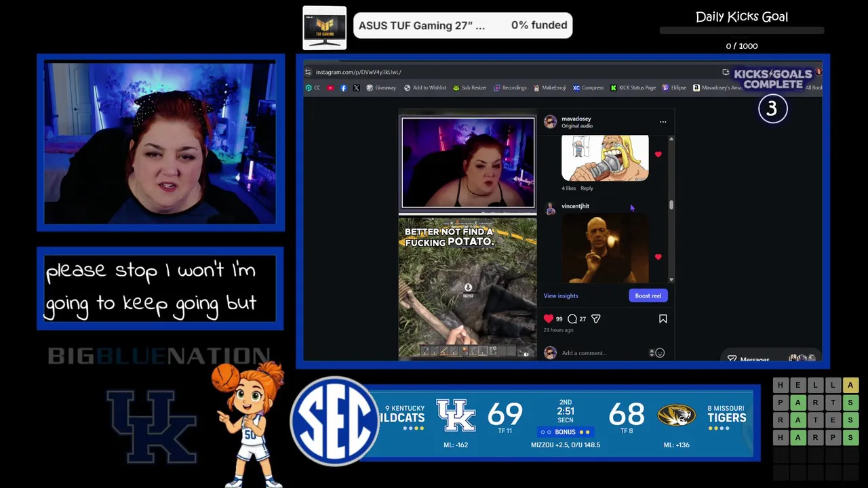The width and height of the screenshot is (868, 488).
Task: Open vincentjhit's profile name
Action: coord(575,206)
